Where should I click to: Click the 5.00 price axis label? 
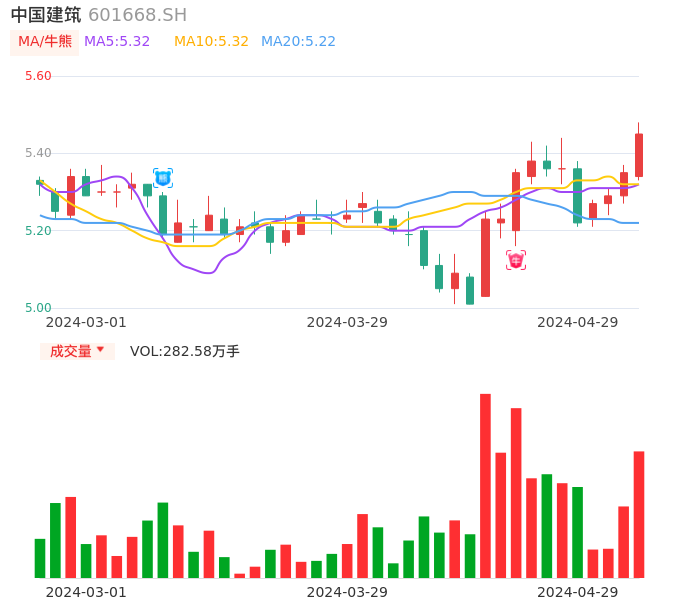(x=38, y=308)
